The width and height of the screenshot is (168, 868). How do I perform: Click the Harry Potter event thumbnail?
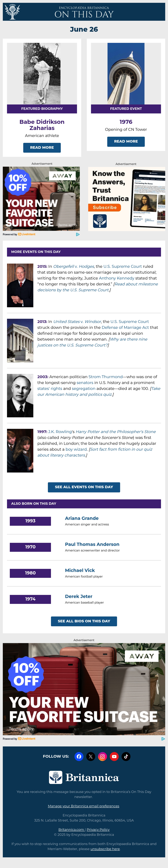(x=20, y=451)
